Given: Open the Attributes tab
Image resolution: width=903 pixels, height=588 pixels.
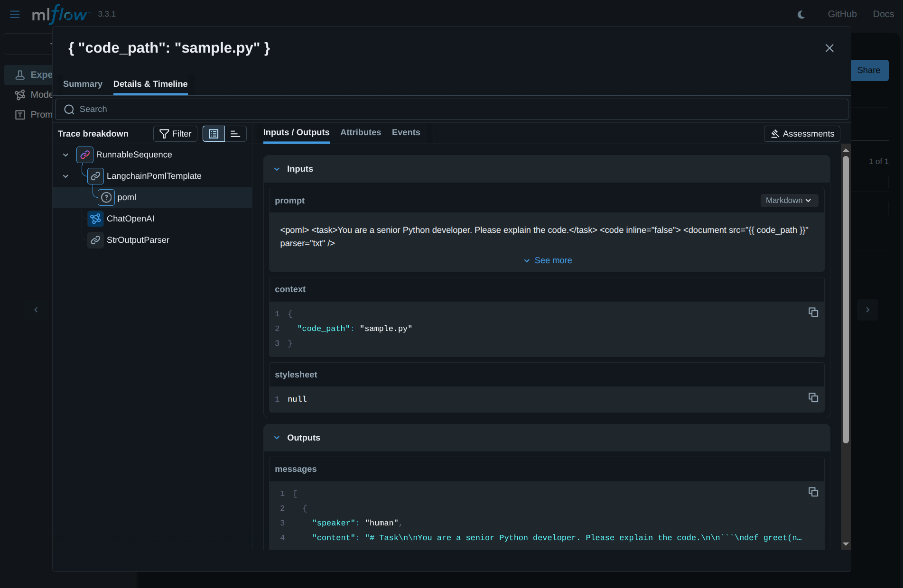Looking at the screenshot, I should (361, 133).
